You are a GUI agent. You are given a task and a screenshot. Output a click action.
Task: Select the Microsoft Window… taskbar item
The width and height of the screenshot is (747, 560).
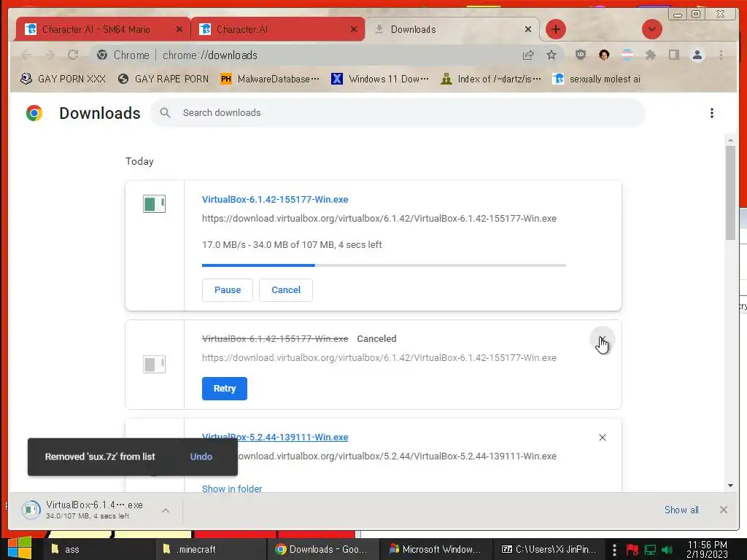(435, 550)
